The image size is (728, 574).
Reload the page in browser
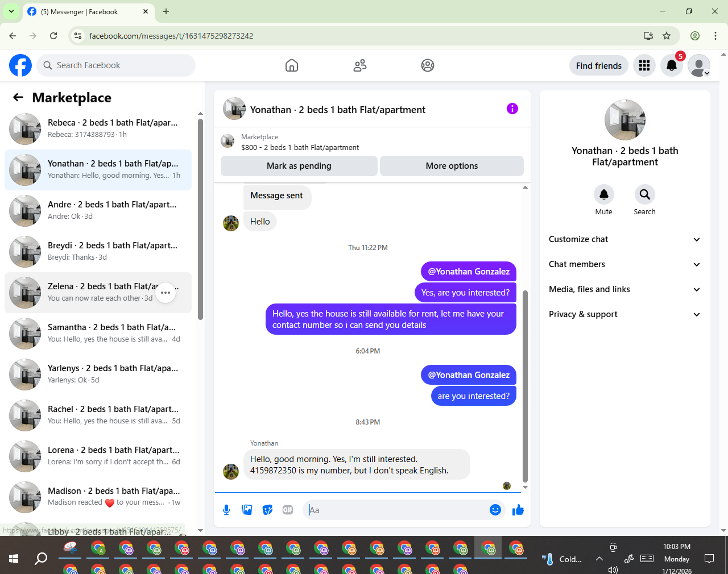tap(53, 36)
